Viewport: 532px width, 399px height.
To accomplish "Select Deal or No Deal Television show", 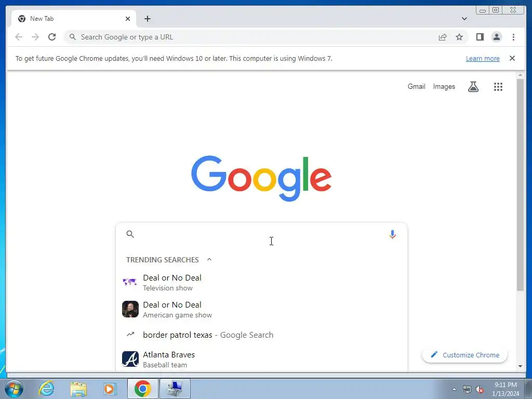I will tap(261, 282).
